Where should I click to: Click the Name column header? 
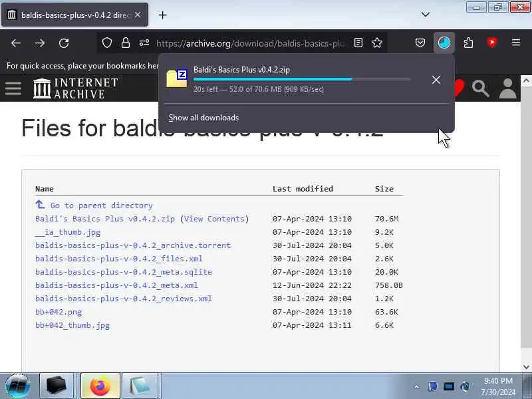[x=45, y=189]
